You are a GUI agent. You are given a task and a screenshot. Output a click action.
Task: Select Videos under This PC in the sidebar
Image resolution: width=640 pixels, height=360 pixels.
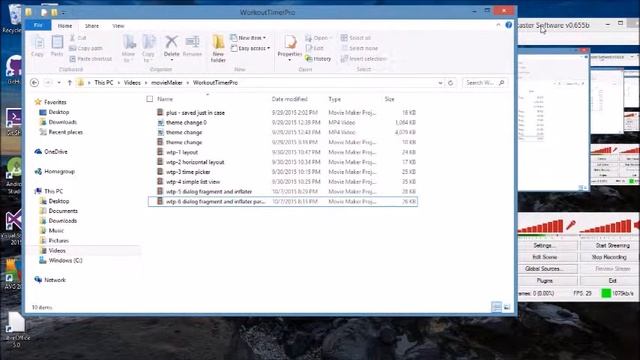(x=57, y=251)
